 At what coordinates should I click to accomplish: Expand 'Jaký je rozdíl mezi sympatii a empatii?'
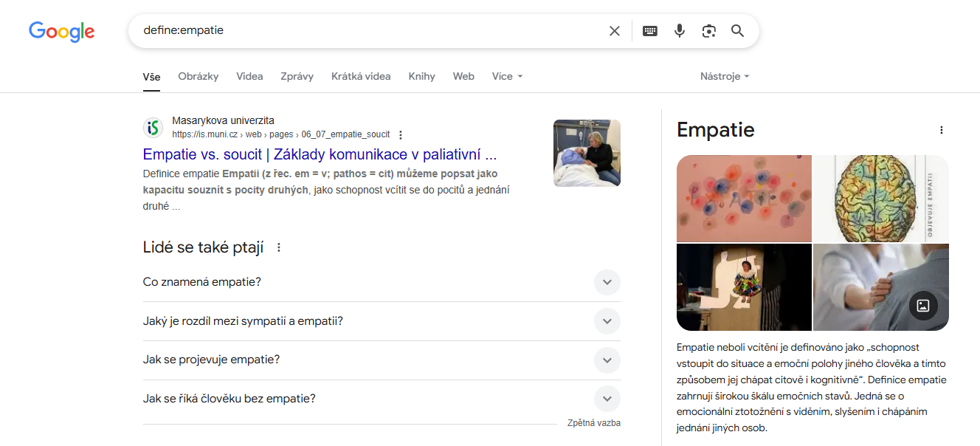[x=607, y=321]
